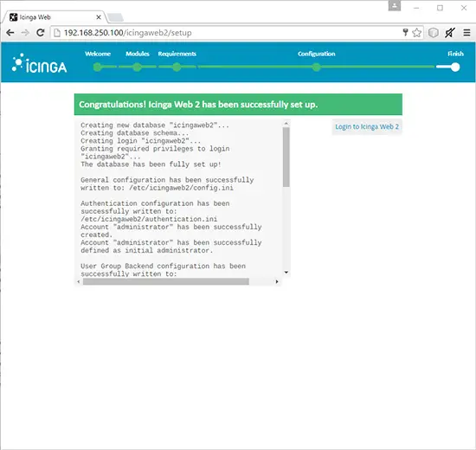The height and width of the screenshot is (450, 476).
Task: Click 'The database has been fully set up!' line
Action: pos(151,164)
